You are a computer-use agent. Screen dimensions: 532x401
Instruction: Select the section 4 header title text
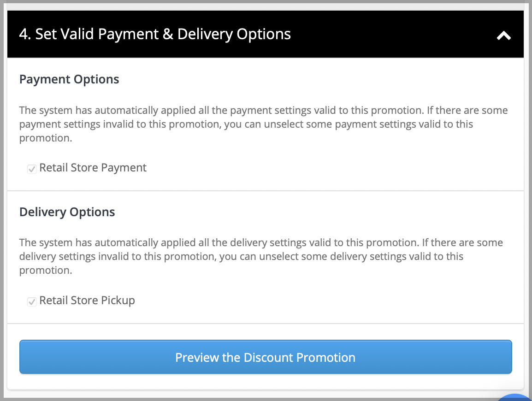tap(155, 34)
